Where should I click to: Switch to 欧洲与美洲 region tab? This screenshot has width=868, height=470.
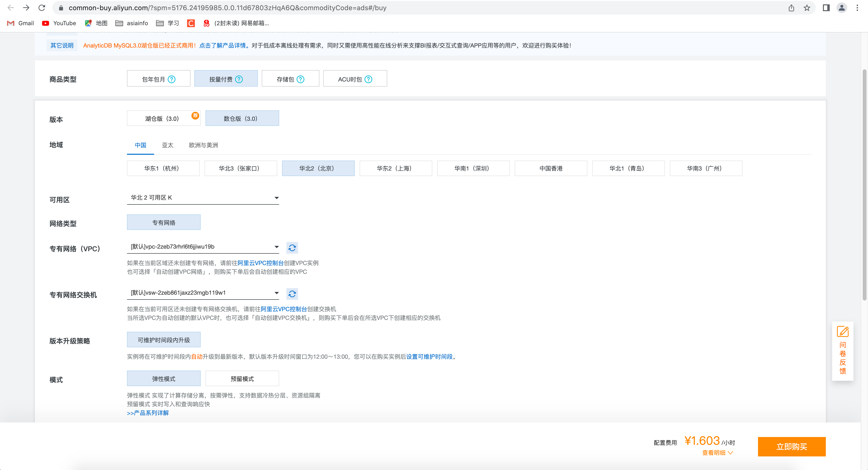tap(204, 145)
